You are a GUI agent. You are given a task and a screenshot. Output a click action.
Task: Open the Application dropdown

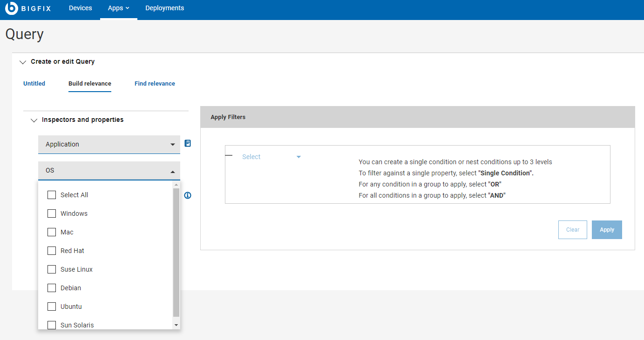point(109,145)
